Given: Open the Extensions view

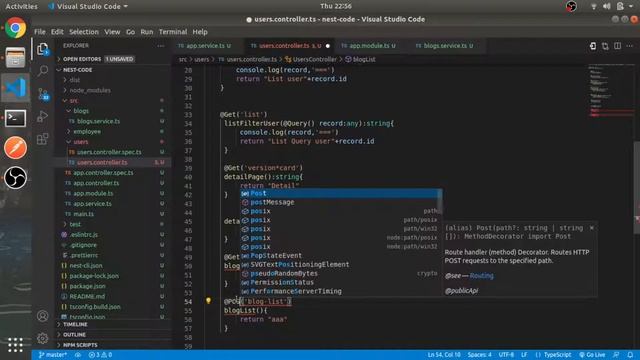Looking at the screenshot, I should click(43, 139).
